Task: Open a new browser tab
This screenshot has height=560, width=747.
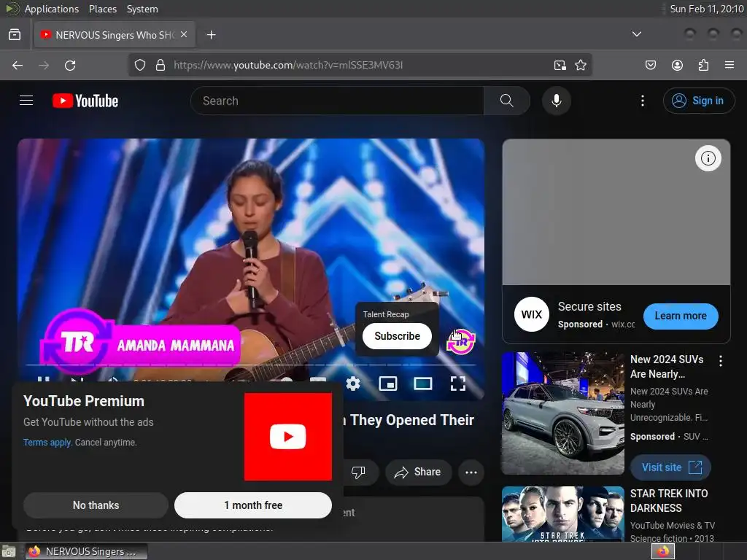Action: click(211, 35)
